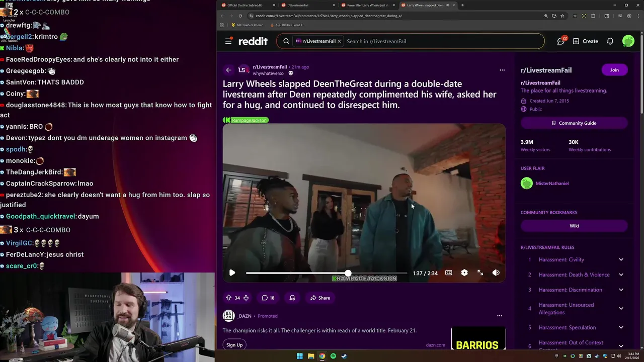The height and width of the screenshot is (362, 644).
Task: Open the ARC Raiders Interactive bookmark
Action: point(248,25)
